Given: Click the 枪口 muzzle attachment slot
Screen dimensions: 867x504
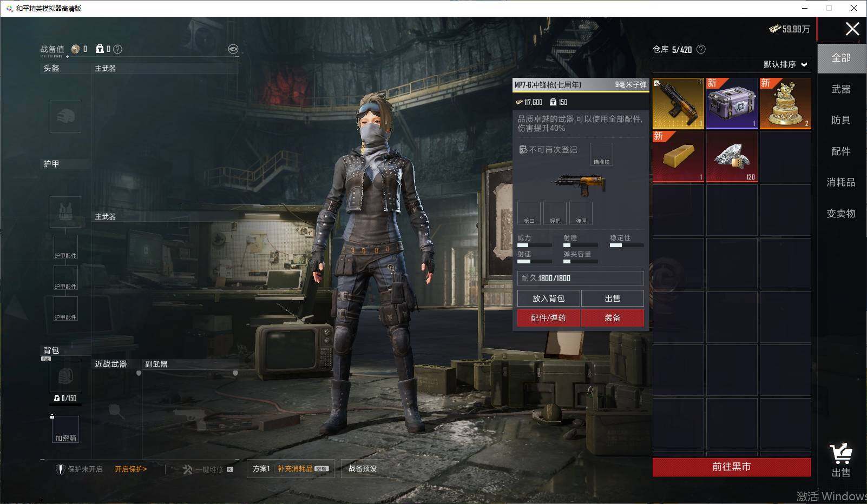Looking at the screenshot, I should (x=529, y=213).
